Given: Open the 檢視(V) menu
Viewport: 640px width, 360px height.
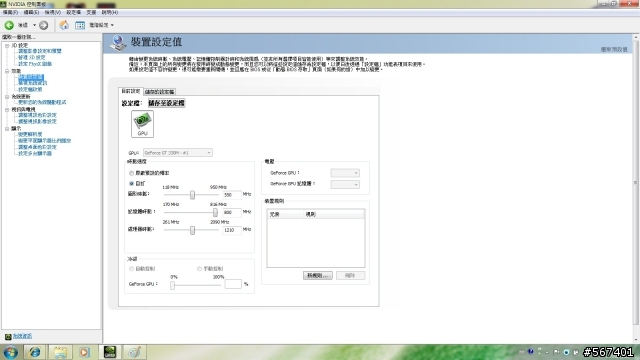Looking at the screenshot, I should pyautogui.click(x=52, y=13).
